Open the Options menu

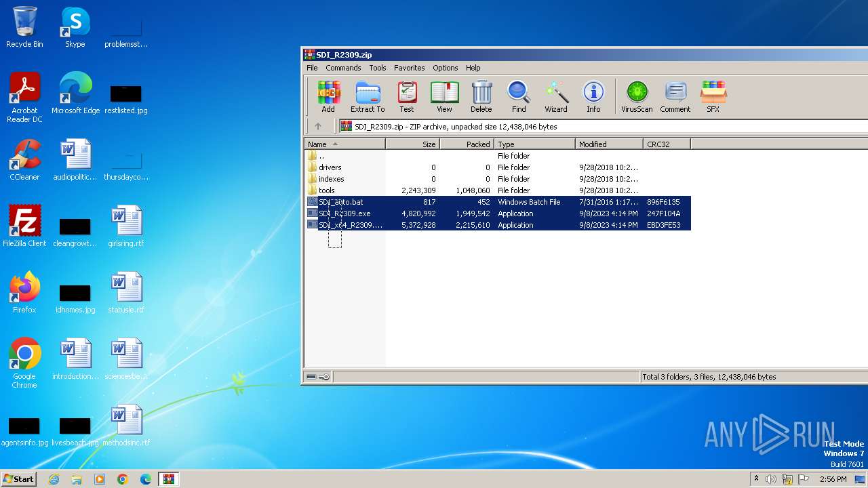446,68
